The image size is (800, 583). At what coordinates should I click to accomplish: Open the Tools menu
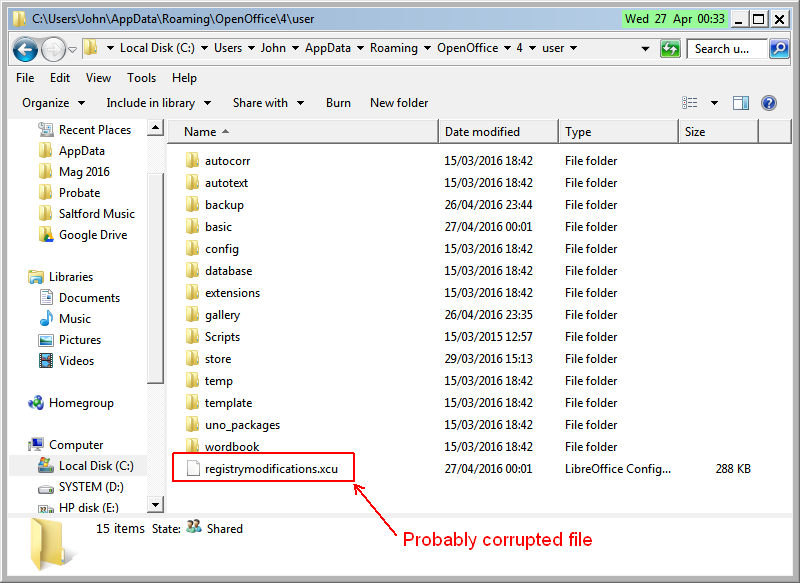click(x=141, y=78)
